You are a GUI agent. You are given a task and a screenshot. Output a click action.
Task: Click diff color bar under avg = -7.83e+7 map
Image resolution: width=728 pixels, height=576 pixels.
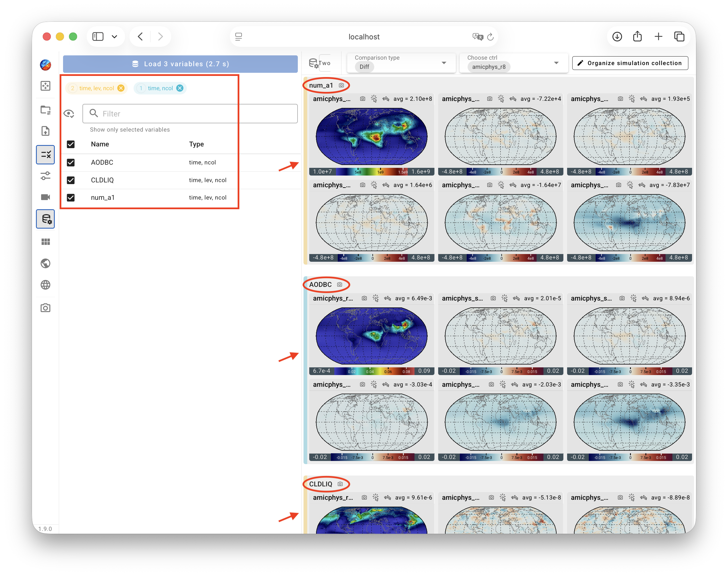[x=630, y=258]
